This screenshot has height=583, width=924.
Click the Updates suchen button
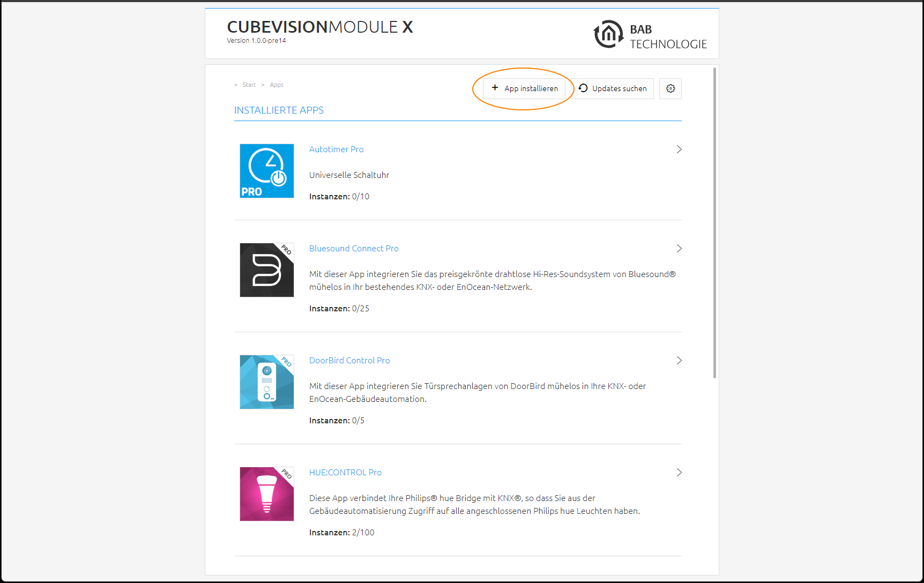coord(612,88)
